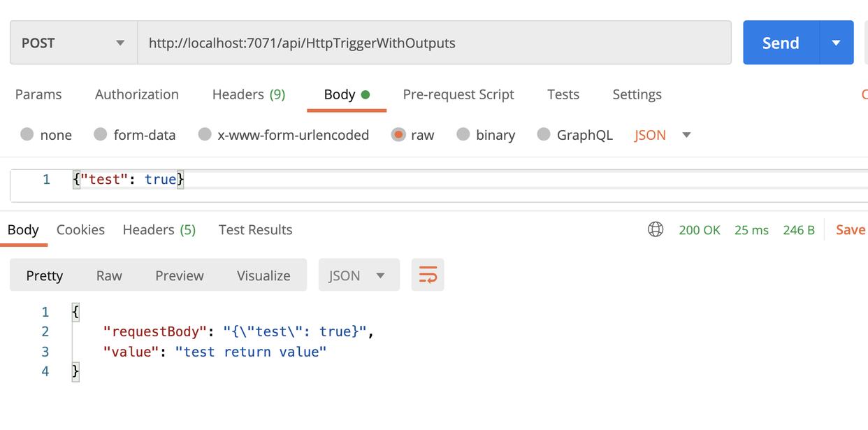Toggle line wrapping in the response viewer
This screenshot has width=868, height=430.
coord(427,275)
